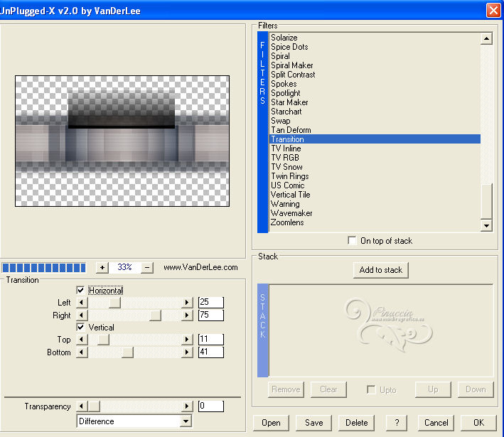
Task: Click the Open button
Action: click(x=271, y=423)
